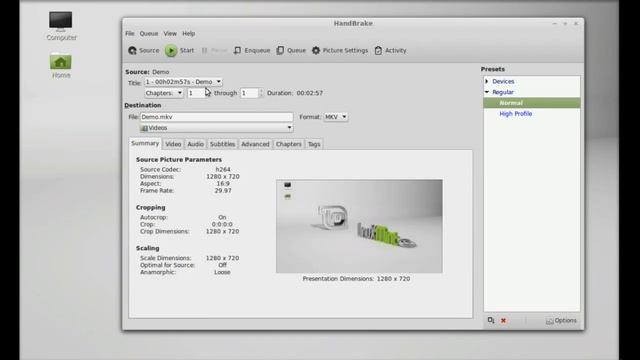Click the video preview thumbnail
Screen dimensions: 640x360
[x=359, y=226]
